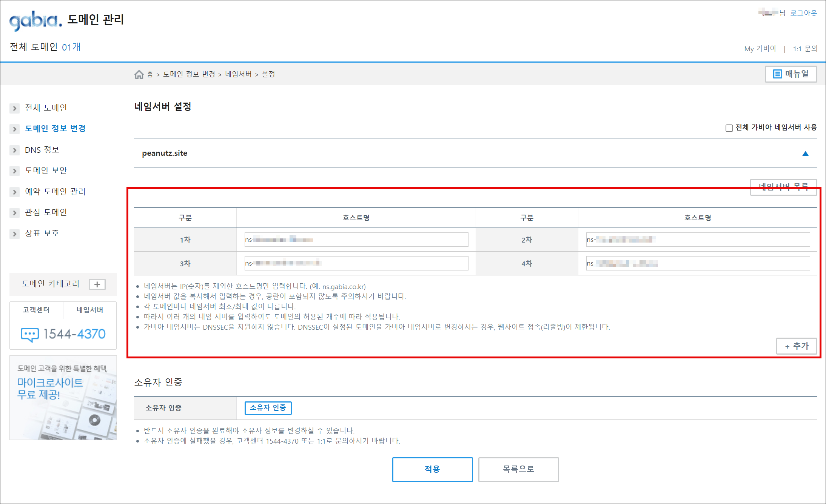Click the Gabia logo

click(x=35, y=20)
